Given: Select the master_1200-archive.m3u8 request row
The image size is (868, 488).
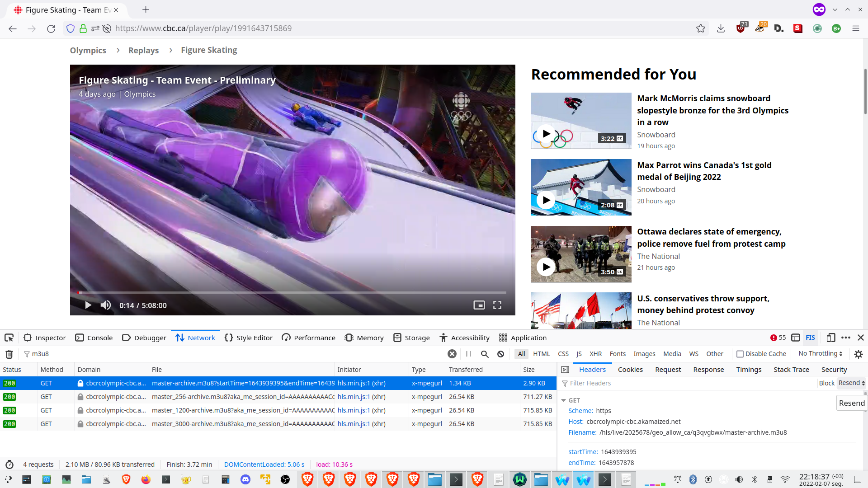Looking at the screenshot, I should (x=278, y=411).
